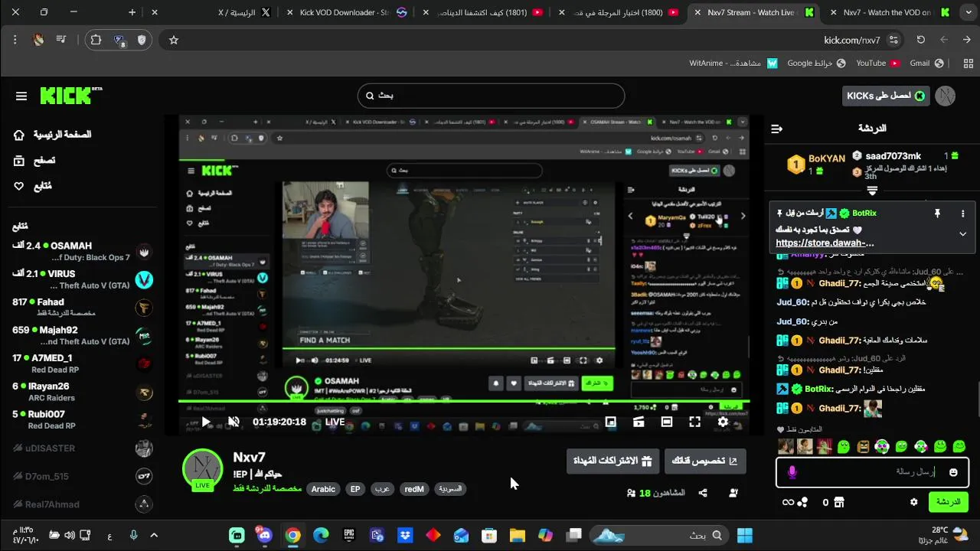The height and width of the screenshot is (551, 980).
Task: Open WitAnime bookmark
Action: tap(733, 64)
